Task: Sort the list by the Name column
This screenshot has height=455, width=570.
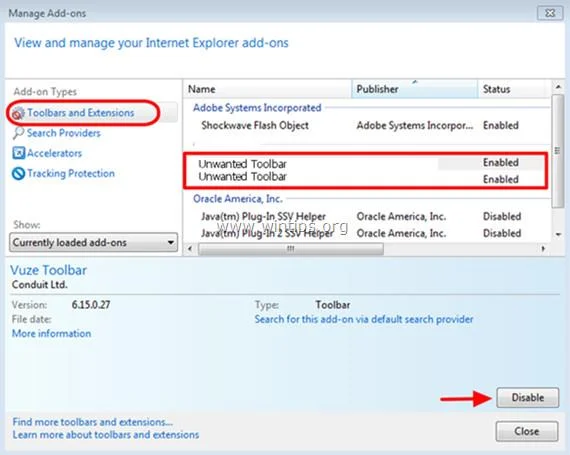Action: pos(267,89)
